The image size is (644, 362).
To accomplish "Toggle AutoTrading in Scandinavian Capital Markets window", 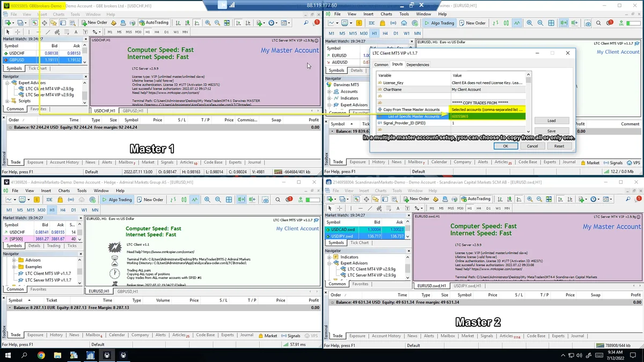I will click(475, 199).
